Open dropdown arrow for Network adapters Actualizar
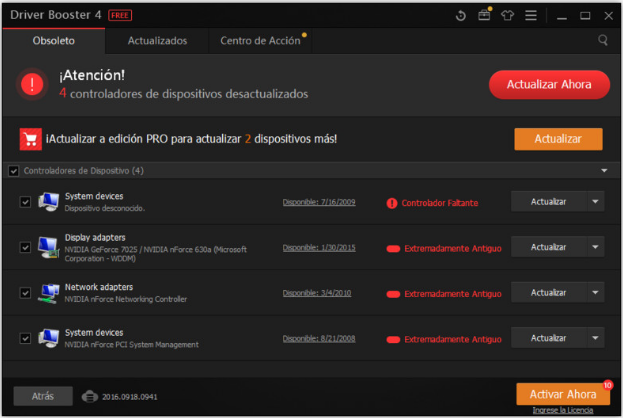623x418 pixels. (595, 292)
